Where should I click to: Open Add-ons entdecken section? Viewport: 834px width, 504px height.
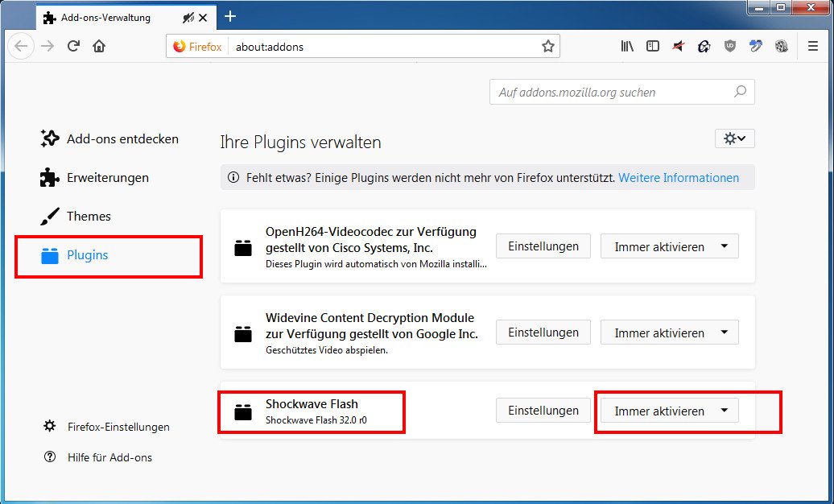point(109,139)
